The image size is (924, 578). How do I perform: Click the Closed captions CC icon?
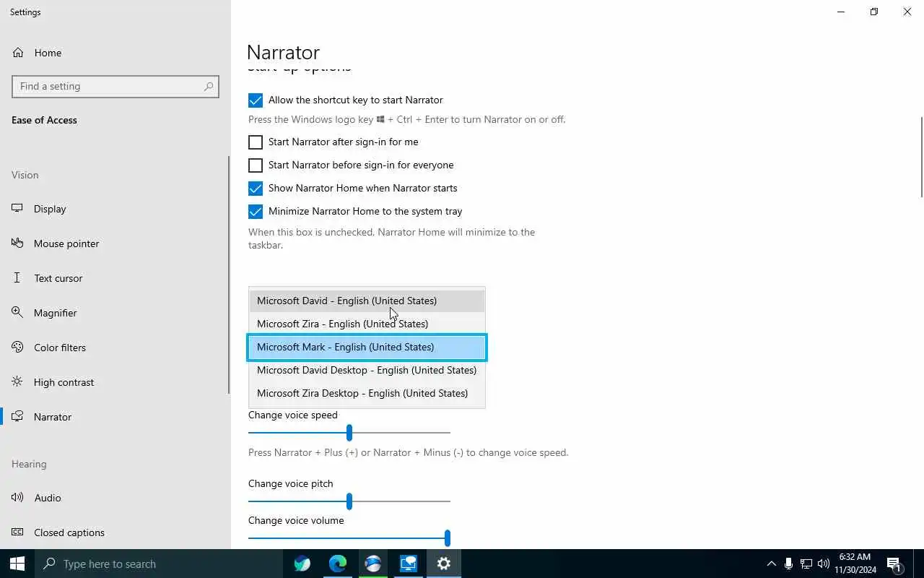point(18,532)
